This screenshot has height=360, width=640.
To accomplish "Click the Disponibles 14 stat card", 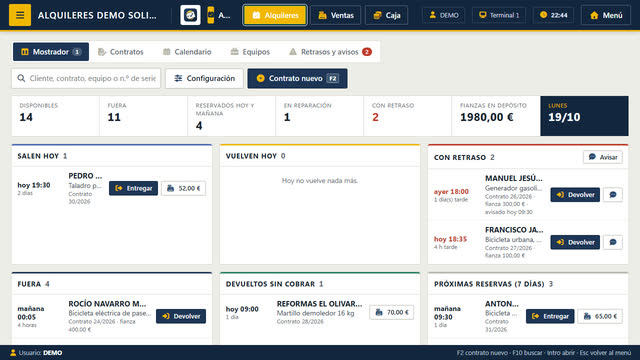I will [56, 116].
